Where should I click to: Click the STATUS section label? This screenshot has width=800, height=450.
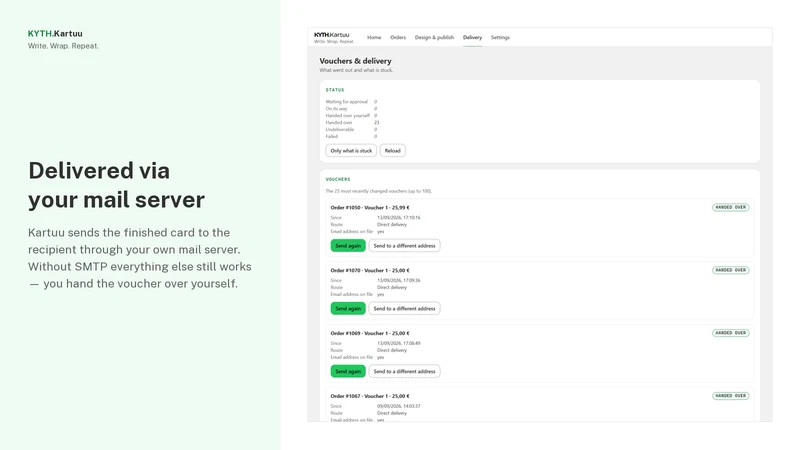[335, 90]
